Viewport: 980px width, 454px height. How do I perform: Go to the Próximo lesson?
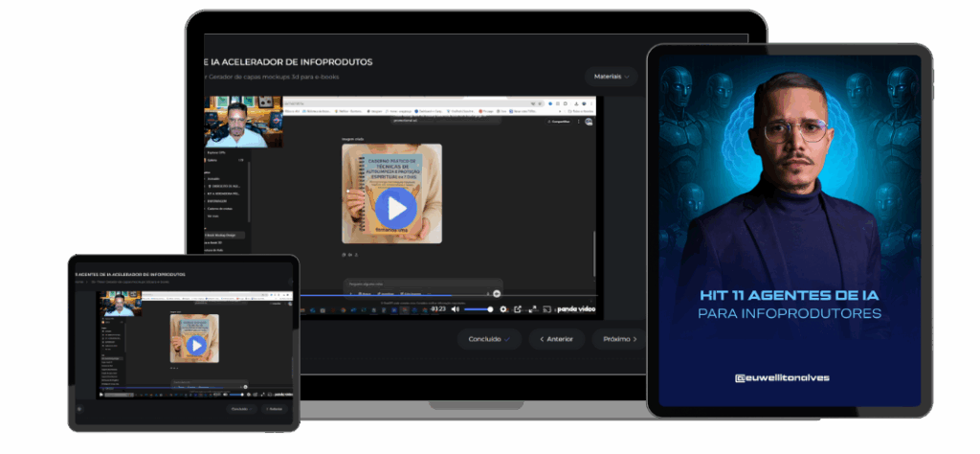(619, 339)
